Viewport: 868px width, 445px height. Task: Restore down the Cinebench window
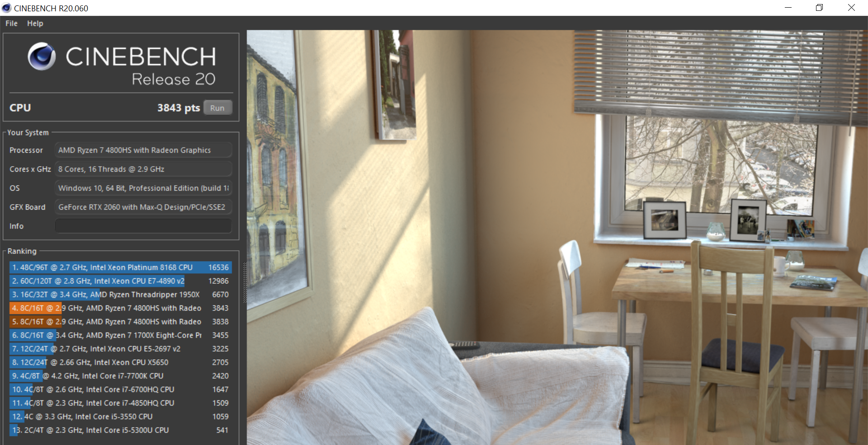pyautogui.click(x=819, y=8)
